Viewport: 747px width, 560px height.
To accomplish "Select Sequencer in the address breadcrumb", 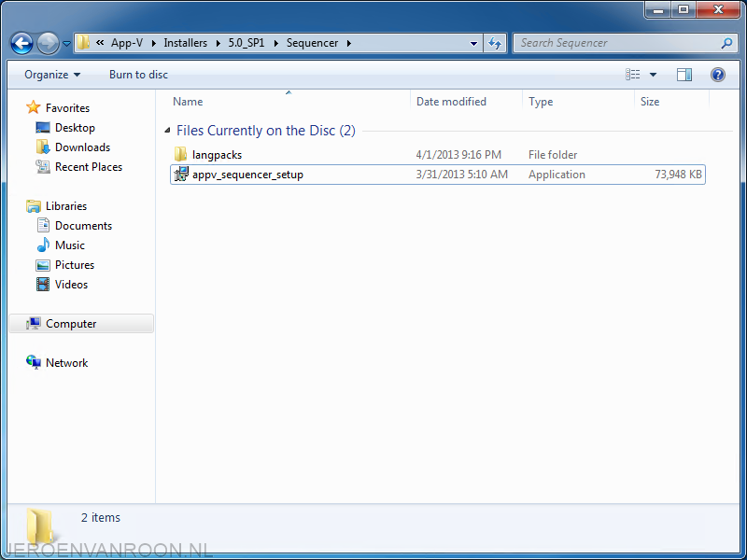I will coord(312,43).
